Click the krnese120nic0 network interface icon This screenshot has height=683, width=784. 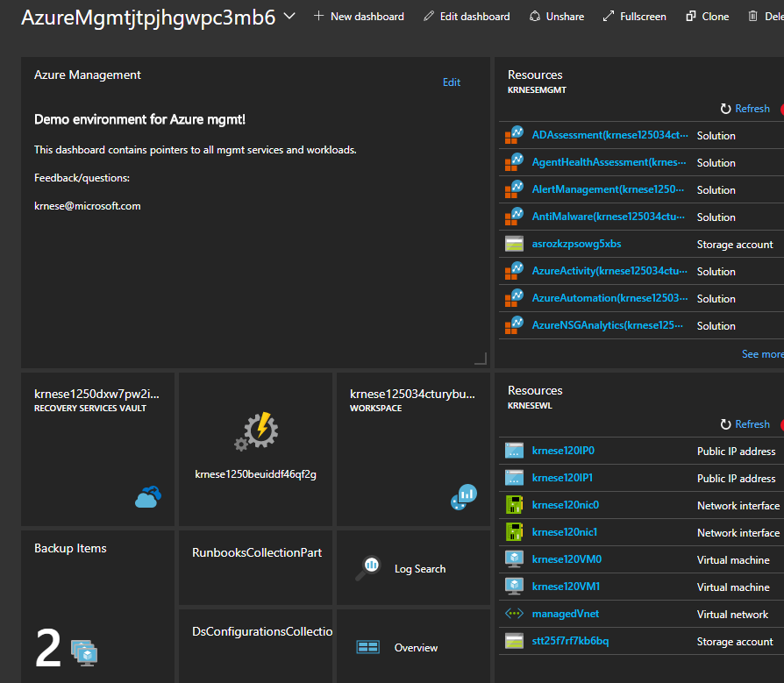tap(514, 504)
